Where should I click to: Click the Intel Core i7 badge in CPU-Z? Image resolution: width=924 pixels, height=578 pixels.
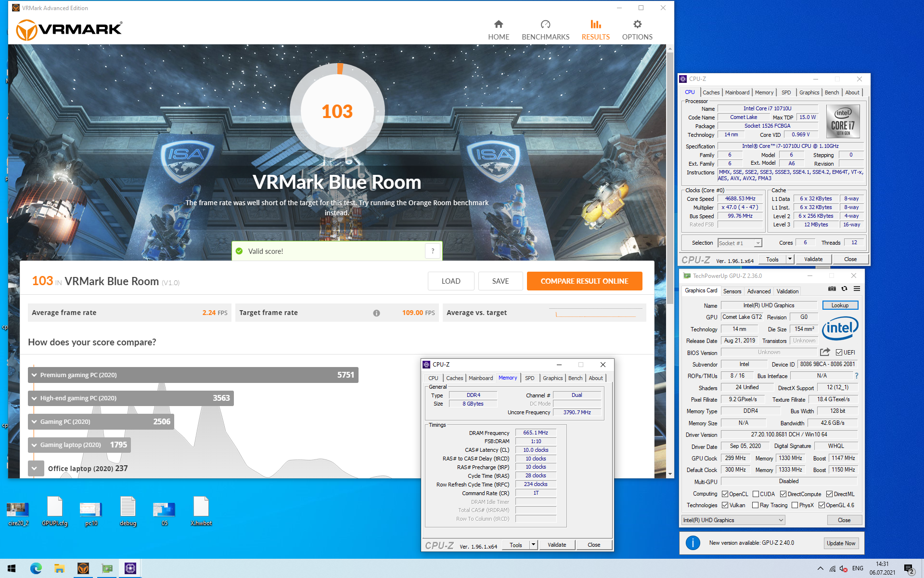click(x=843, y=121)
